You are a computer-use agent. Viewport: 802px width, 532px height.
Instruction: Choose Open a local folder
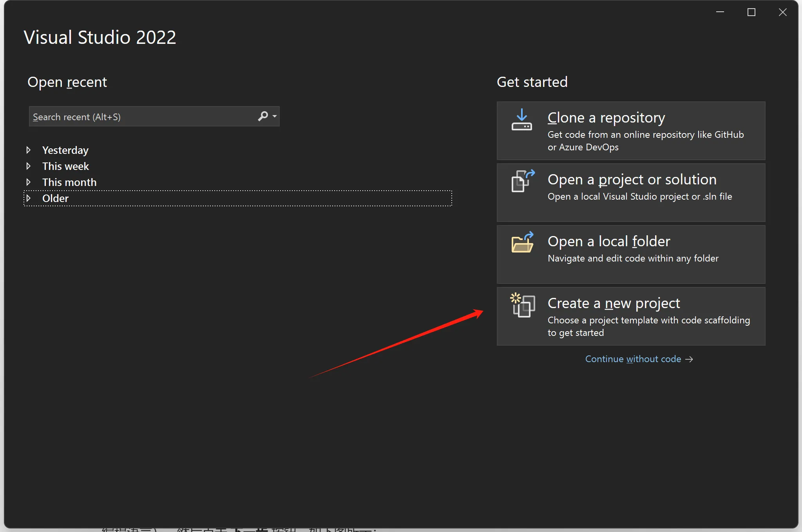click(x=631, y=254)
